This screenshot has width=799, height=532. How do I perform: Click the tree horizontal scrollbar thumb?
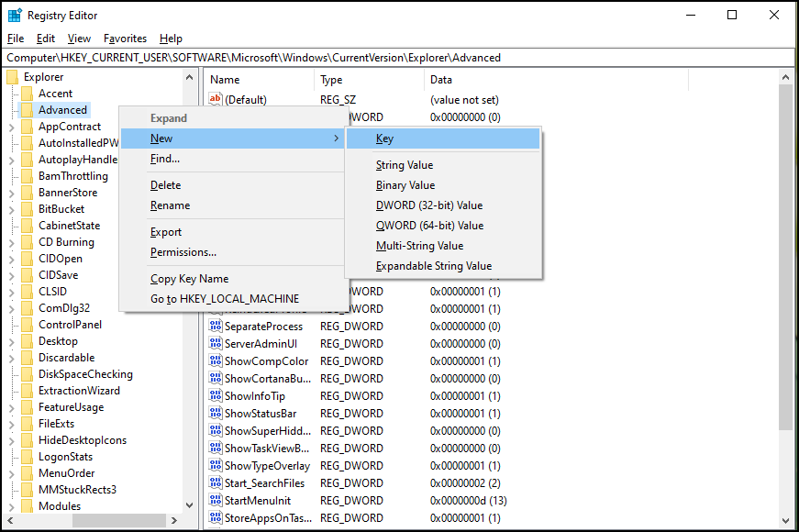click(118, 520)
